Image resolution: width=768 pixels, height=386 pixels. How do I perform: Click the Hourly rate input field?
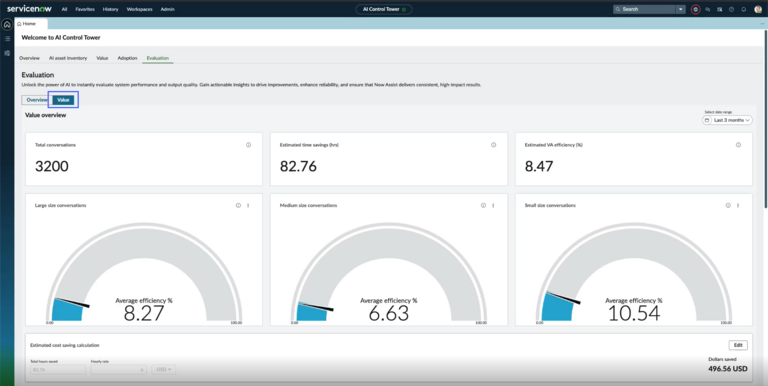119,369
